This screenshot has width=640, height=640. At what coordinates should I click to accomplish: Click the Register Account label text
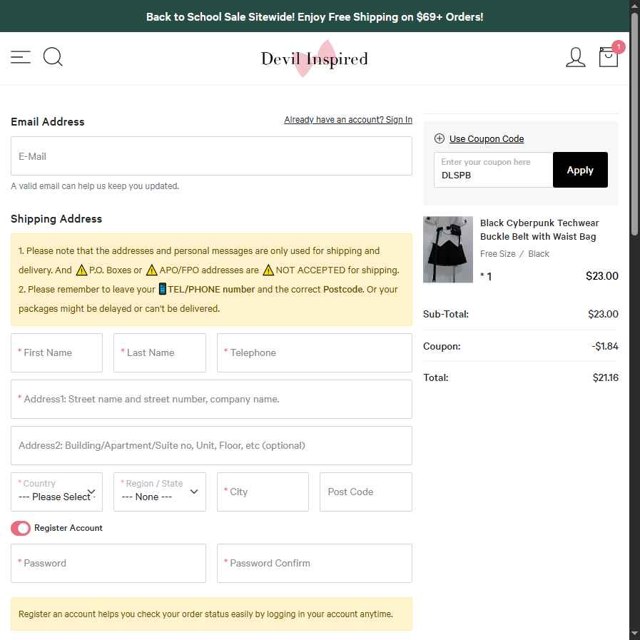pyautogui.click(x=68, y=528)
